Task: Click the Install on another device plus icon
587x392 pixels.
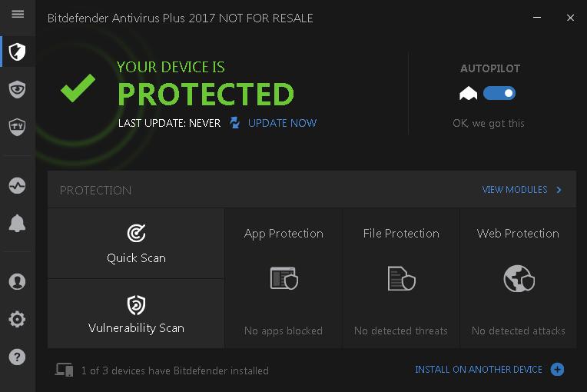Action: [558, 370]
